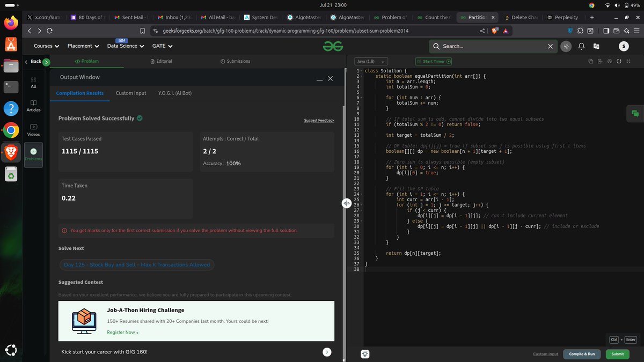Screen dimensions: 644x362
Task: Expand the editor to fullscreen
Action: coord(628,61)
